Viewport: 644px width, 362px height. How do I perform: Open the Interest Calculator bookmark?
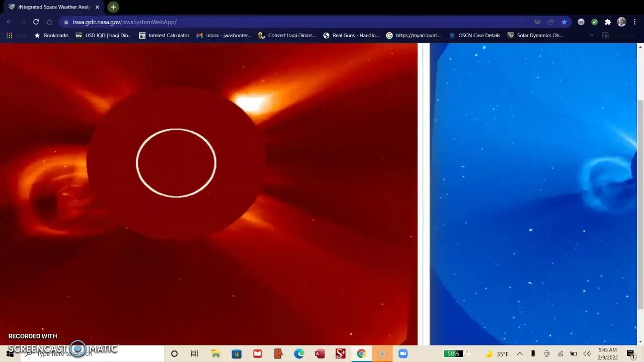click(x=164, y=36)
